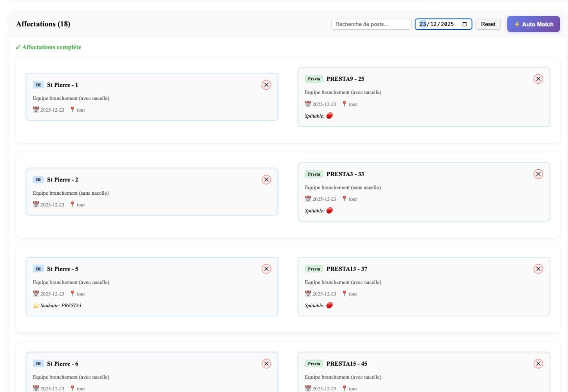Click the Affectations (18) heading
Screen dimensions: 568x392
pyautogui.click(x=43, y=24)
